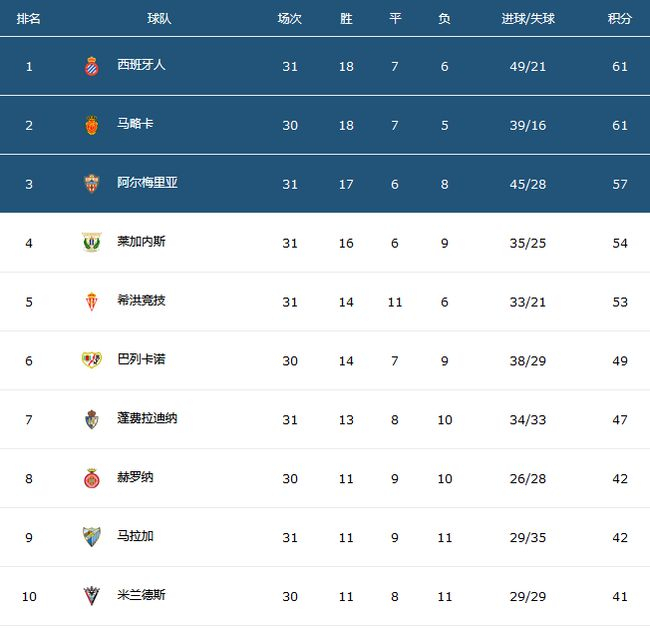Click the 西班牙人 club crest icon
Screen dimensions: 650x628
[92, 66]
